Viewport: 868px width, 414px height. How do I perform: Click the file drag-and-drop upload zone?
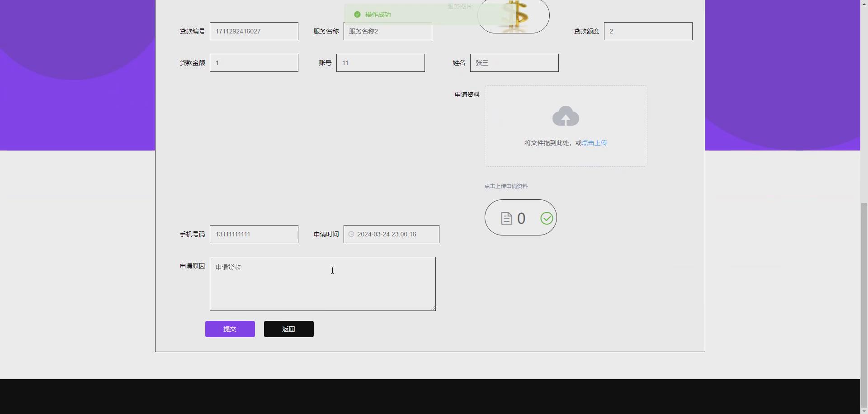pos(566,126)
